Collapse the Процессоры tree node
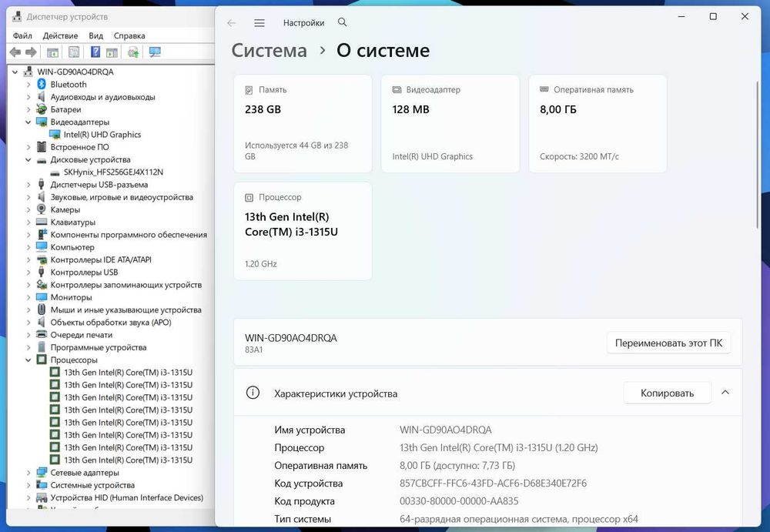Viewport: 770px width, 532px height. click(28, 360)
